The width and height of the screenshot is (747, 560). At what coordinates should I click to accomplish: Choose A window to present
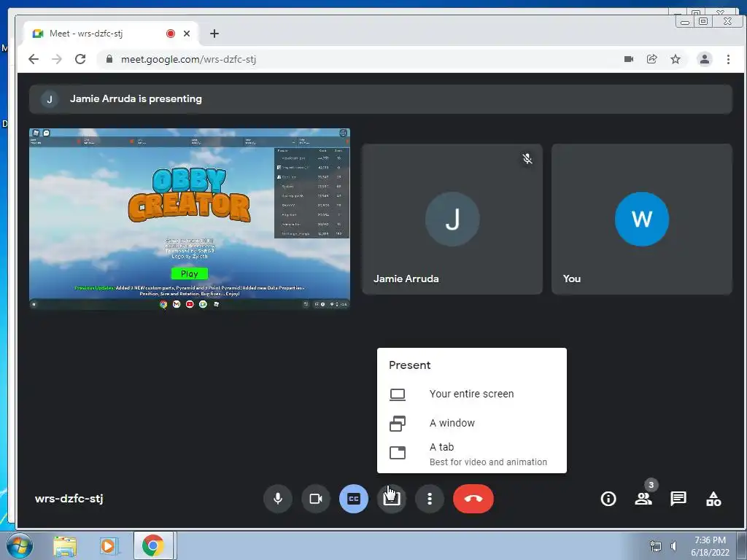click(x=472, y=423)
